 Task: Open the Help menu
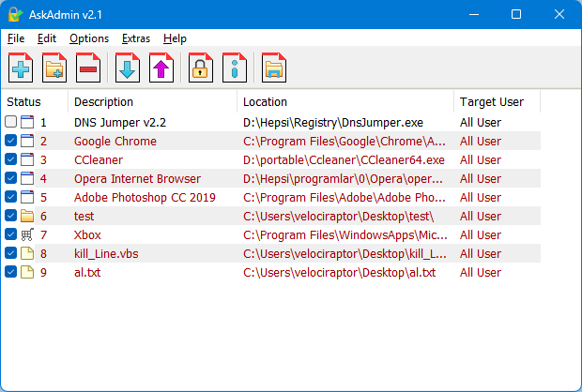click(x=175, y=38)
